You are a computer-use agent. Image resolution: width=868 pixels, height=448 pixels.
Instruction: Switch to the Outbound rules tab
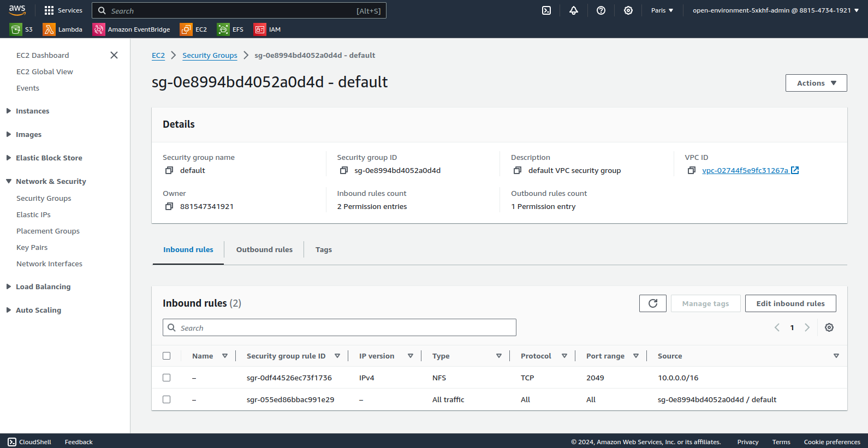(x=264, y=249)
